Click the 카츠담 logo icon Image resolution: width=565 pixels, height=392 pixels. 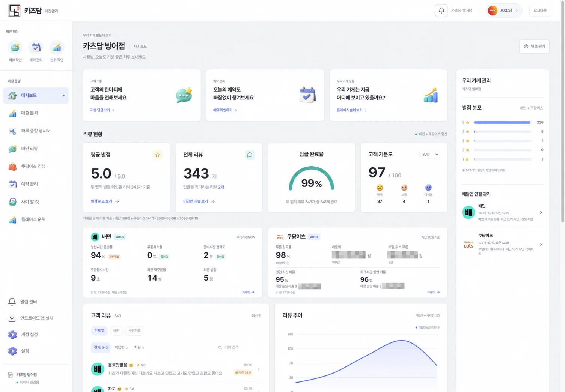coord(14,11)
